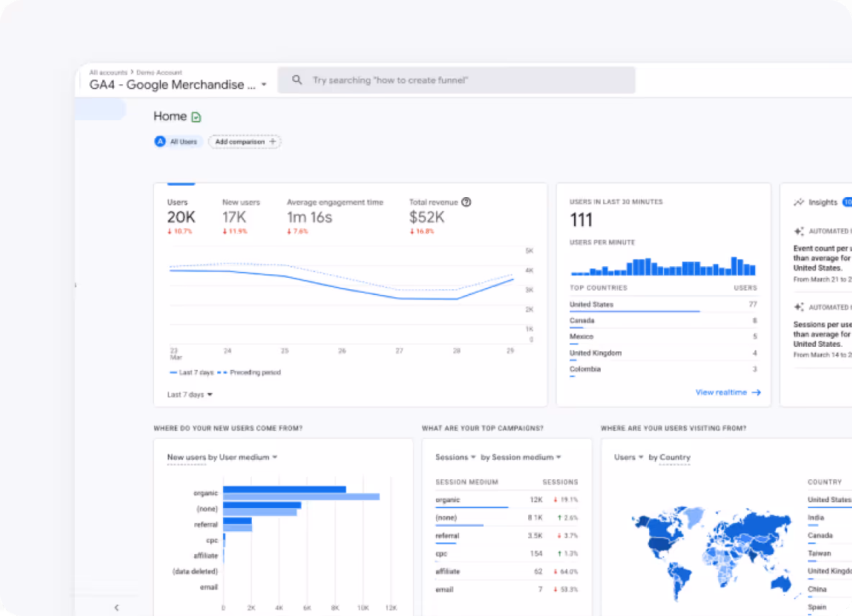
Task: Select the New users metric tab
Action: coord(241,216)
